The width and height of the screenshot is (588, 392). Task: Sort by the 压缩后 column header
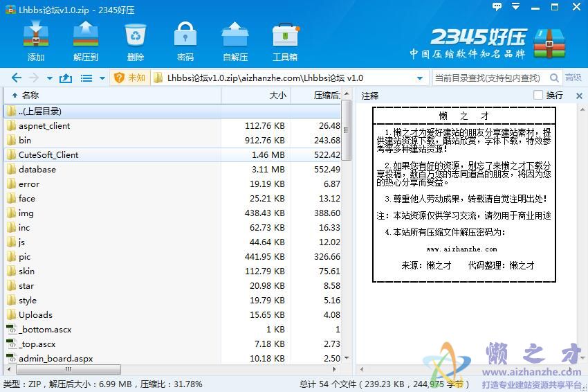pos(315,96)
